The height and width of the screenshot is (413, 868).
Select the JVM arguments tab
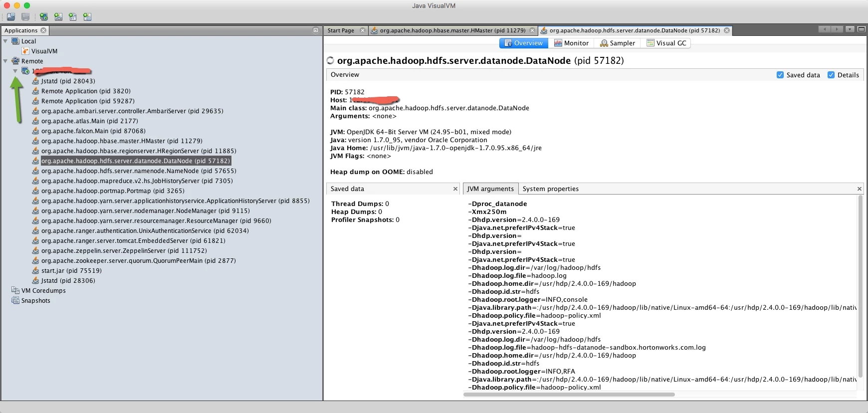tap(490, 189)
